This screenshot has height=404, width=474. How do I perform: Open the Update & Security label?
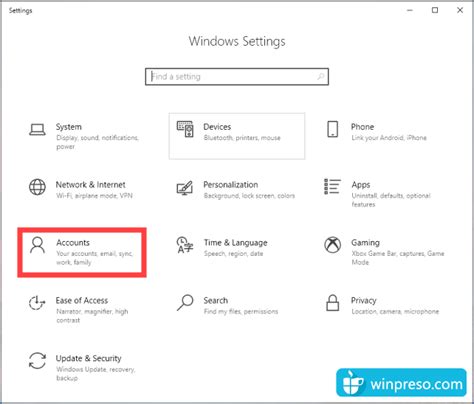pyautogui.click(x=88, y=358)
